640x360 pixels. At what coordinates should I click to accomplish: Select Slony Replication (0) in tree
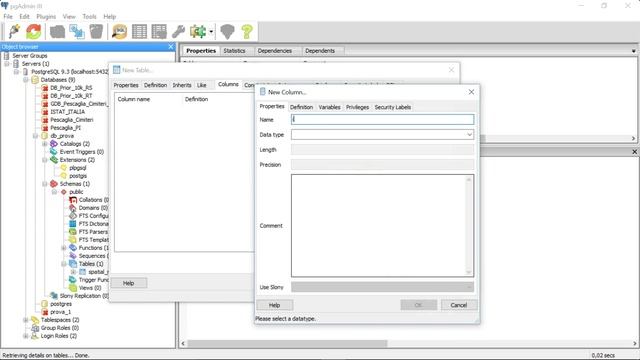tap(84, 296)
